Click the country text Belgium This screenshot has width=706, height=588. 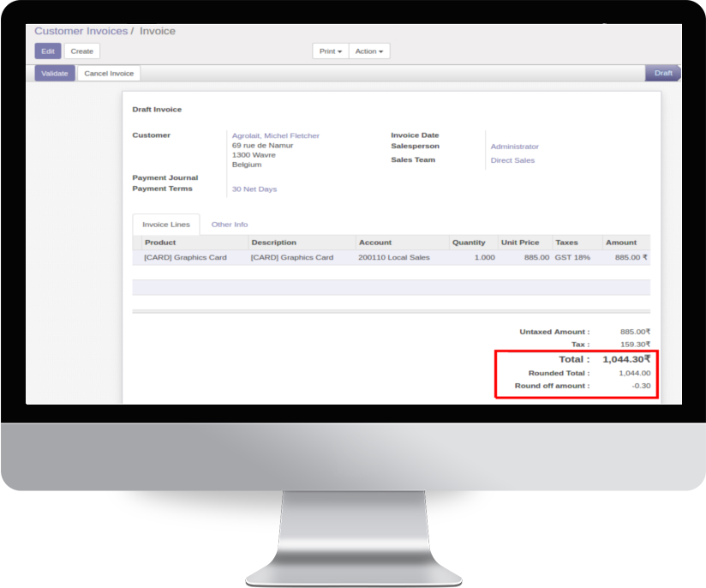coord(247,165)
